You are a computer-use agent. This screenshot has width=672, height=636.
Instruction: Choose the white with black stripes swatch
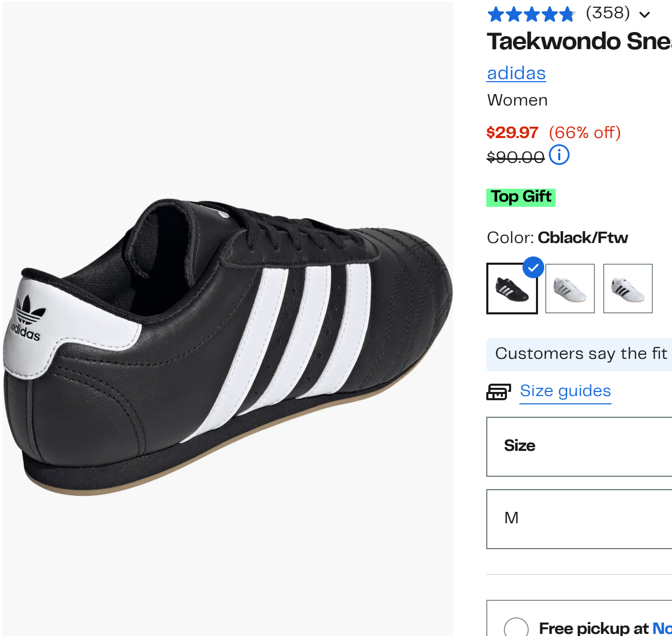[628, 289]
